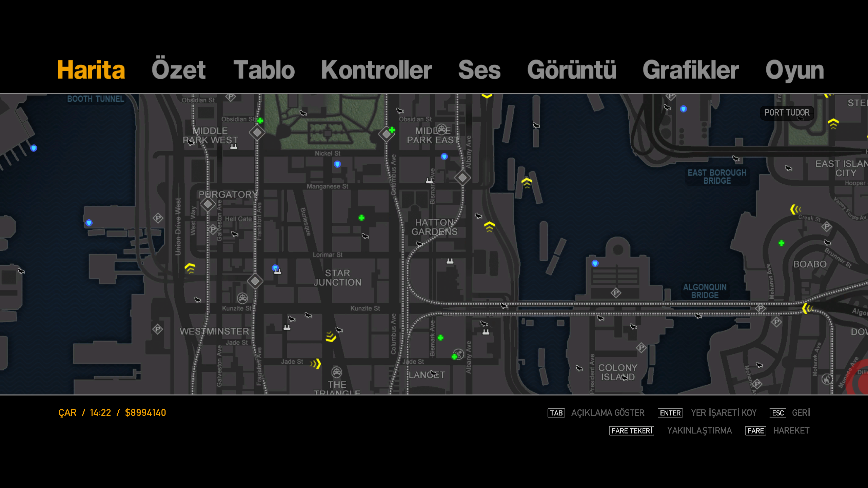
Task: Click the ENTER key hint for waypoint
Action: 670,413
